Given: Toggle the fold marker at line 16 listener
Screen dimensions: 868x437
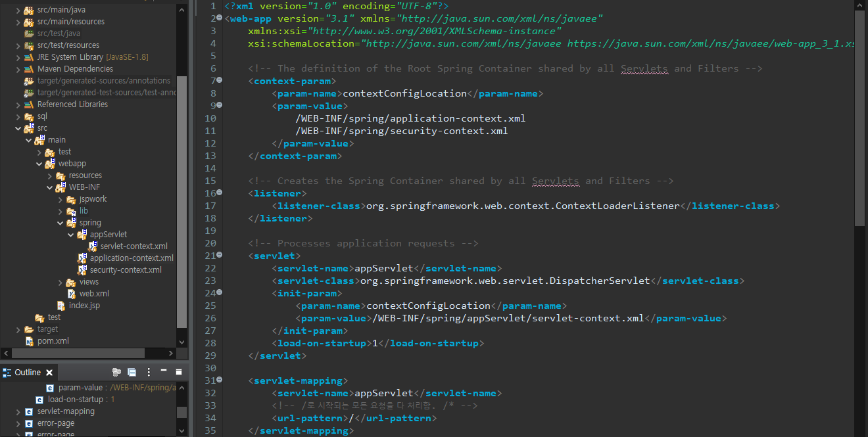Looking at the screenshot, I should coord(220,193).
